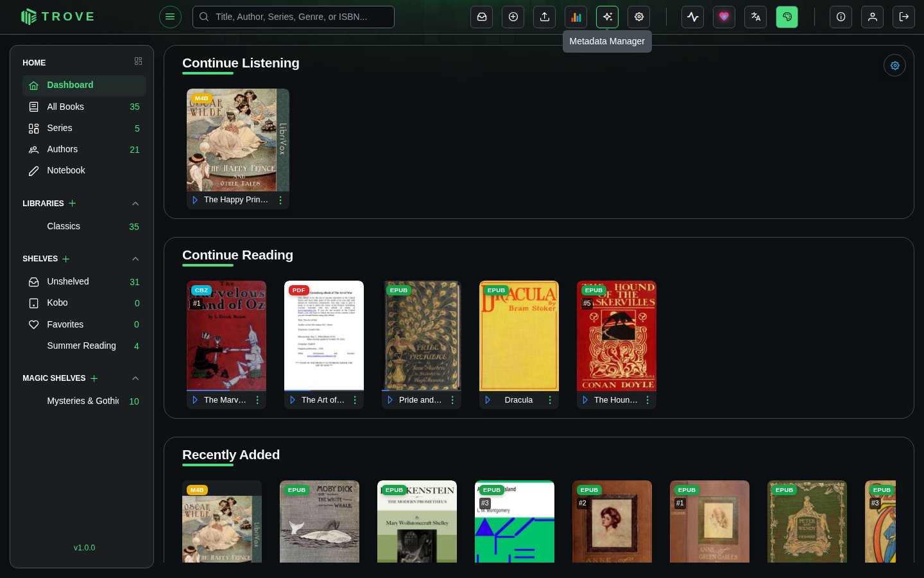This screenshot has width=924, height=578.
Task: Open the Dracula cover thumbnail
Action: (519, 335)
